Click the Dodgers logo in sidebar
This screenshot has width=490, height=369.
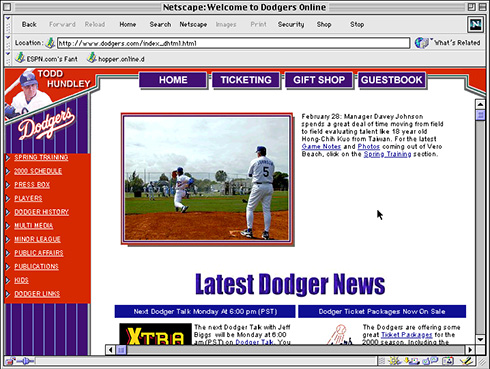click(47, 123)
